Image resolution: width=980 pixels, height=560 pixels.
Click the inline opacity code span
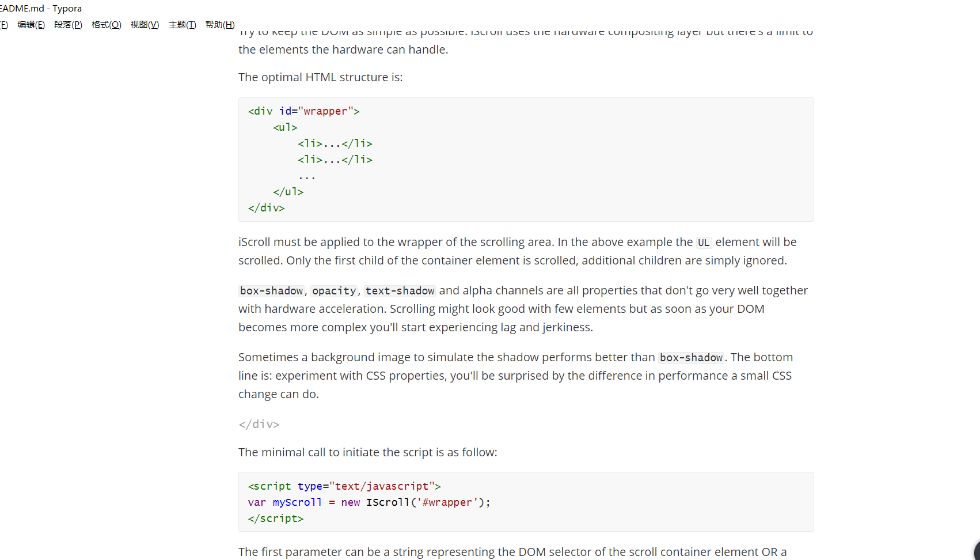tap(334, 291)
